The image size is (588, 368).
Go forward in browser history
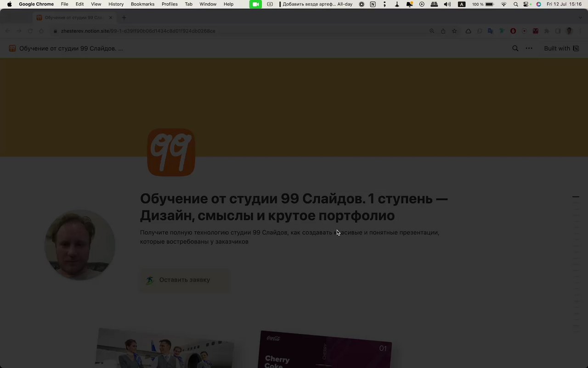(x=19, y=31)
